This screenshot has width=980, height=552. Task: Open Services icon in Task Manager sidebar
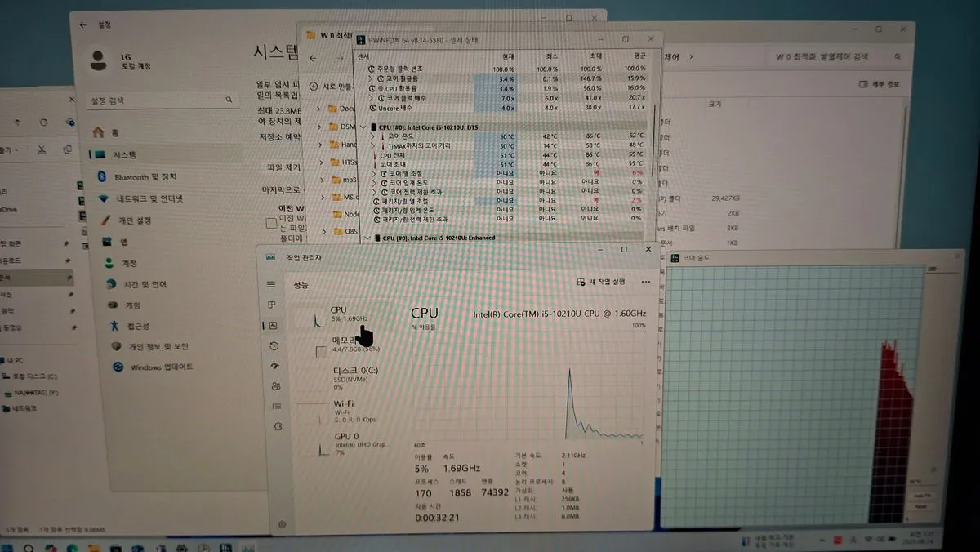tap(278, 426)
